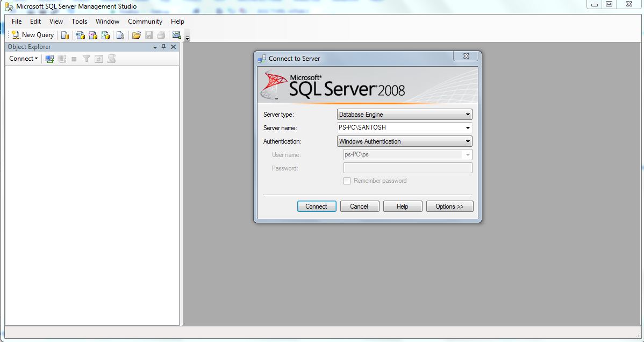Click the Filter funnel icon in Object Explorer
Viewport: 644px width, 342px height.
tap(86, 59)
